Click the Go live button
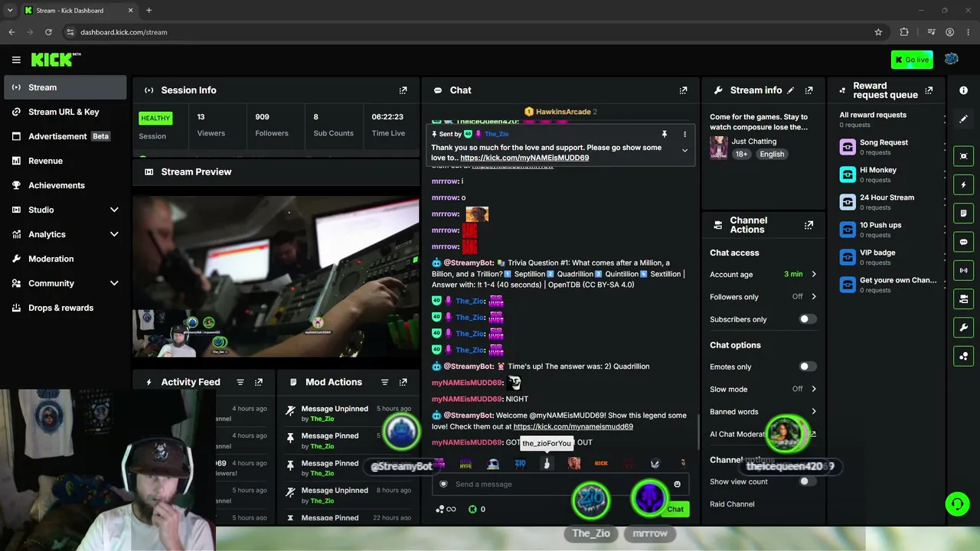This screenshot has height=551, width=980. [912, 60]
